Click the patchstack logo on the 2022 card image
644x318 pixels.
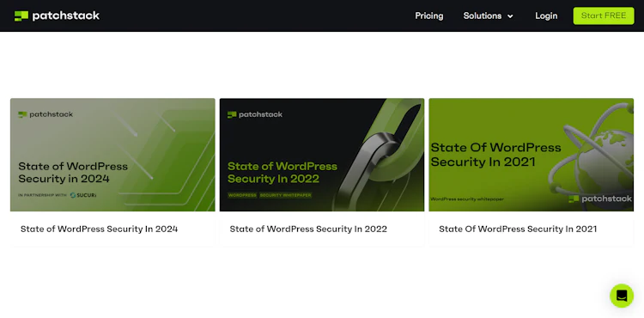255,114
